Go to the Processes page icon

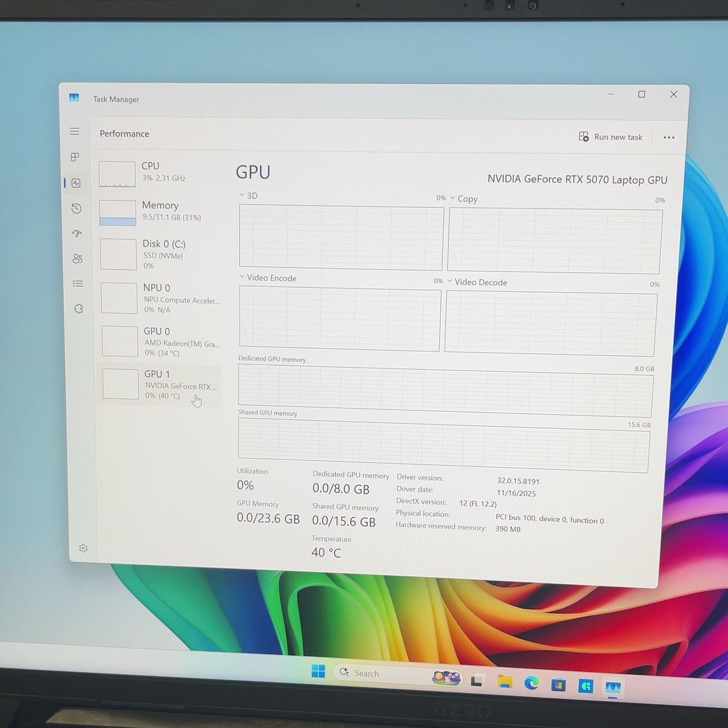(75, 157)
